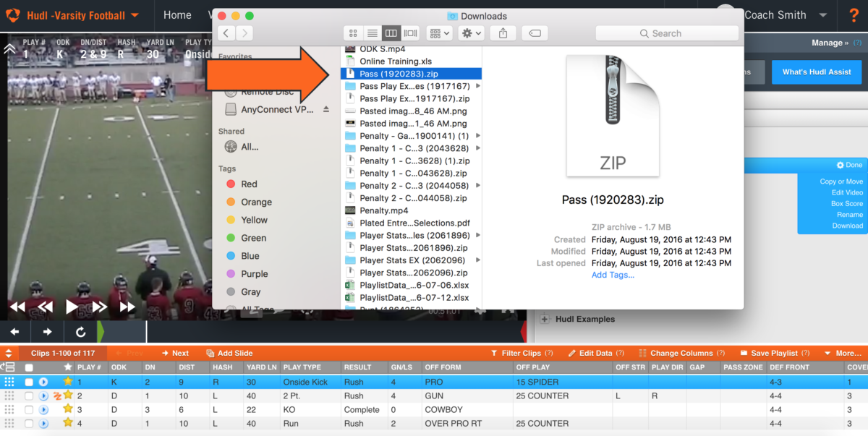Select the Purple tag
The height and width of the screenshot is (436, 868).
coord(247,274)
